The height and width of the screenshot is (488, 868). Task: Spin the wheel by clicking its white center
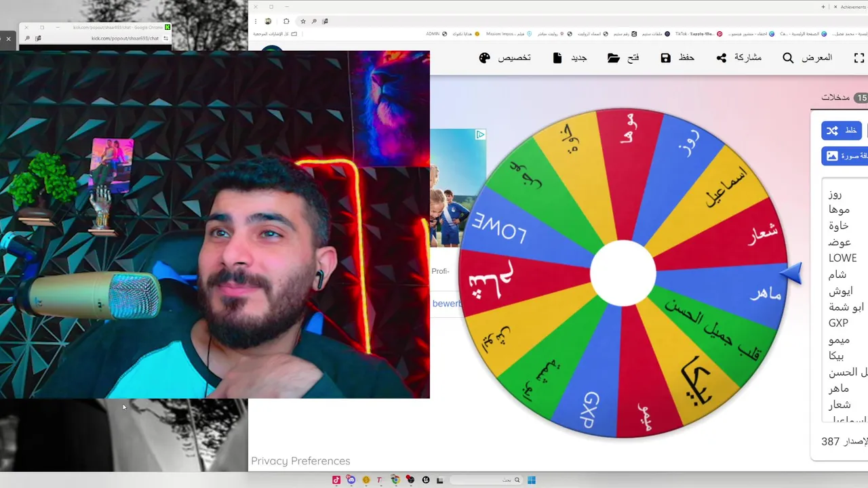click(623, 273)
